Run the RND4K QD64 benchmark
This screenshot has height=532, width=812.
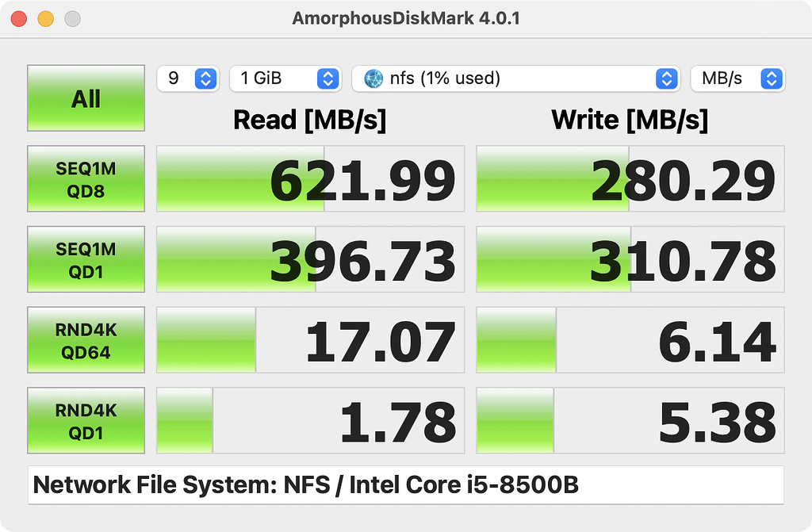(86, 339)
